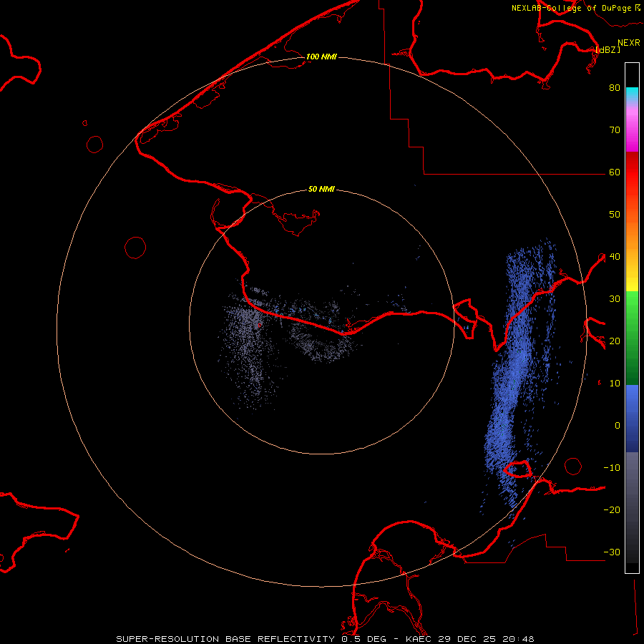The height and width of the screenshot is (644, 644).
Task: Click the Super-Resolution Base Reflectivity caption
Action: point(325,639)
